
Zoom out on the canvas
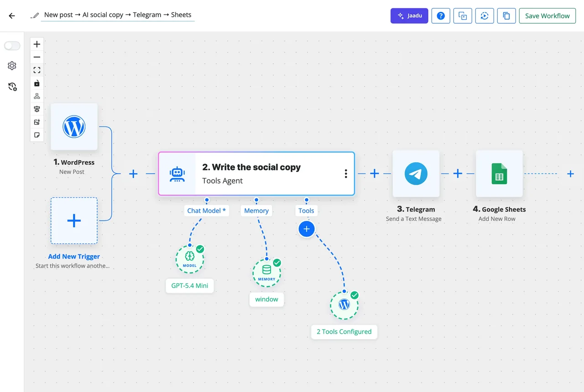pyautogui.click(x=37, y=57)
